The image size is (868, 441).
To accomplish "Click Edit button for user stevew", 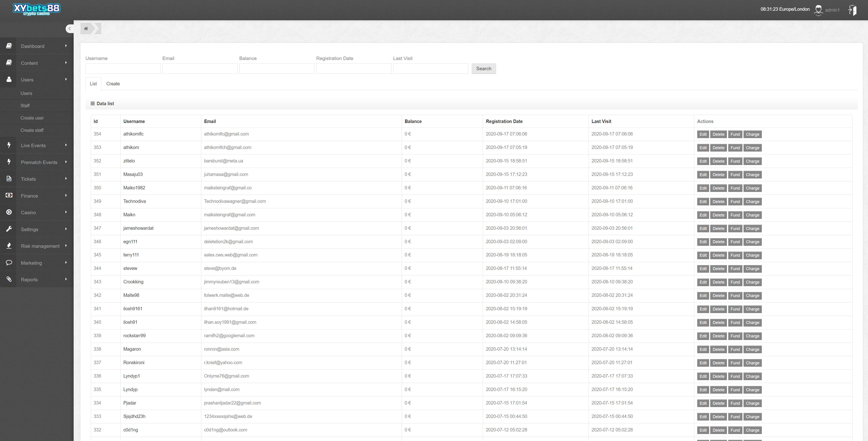I will (x=702, y=268).
